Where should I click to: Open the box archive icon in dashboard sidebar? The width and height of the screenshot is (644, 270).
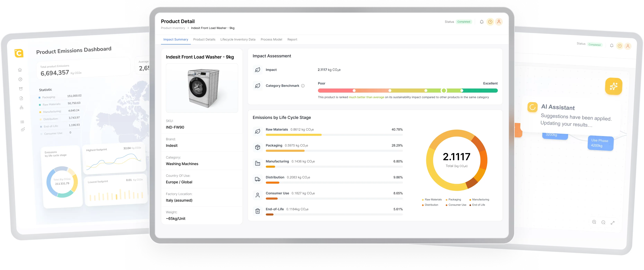(21, 89)
